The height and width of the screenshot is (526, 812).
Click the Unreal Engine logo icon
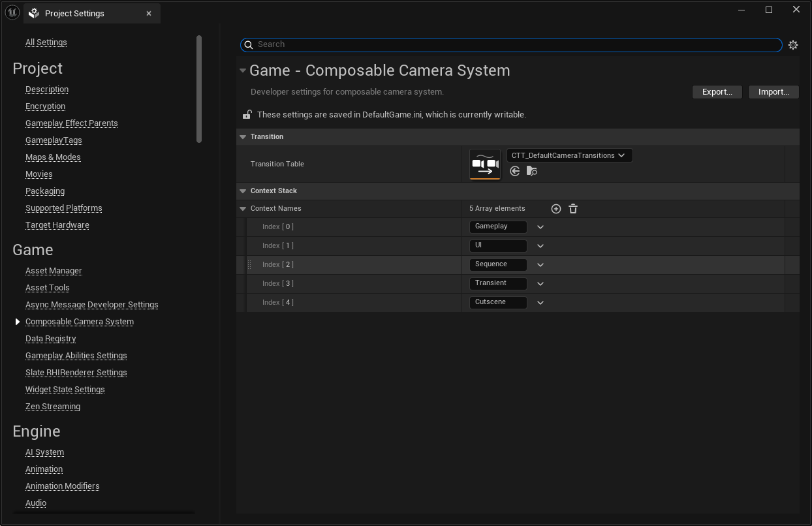(x=12, y=13)
